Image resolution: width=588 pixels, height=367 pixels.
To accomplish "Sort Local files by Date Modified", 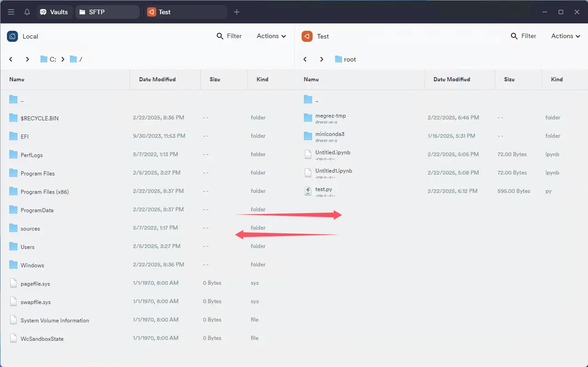I will coord(157,79).
